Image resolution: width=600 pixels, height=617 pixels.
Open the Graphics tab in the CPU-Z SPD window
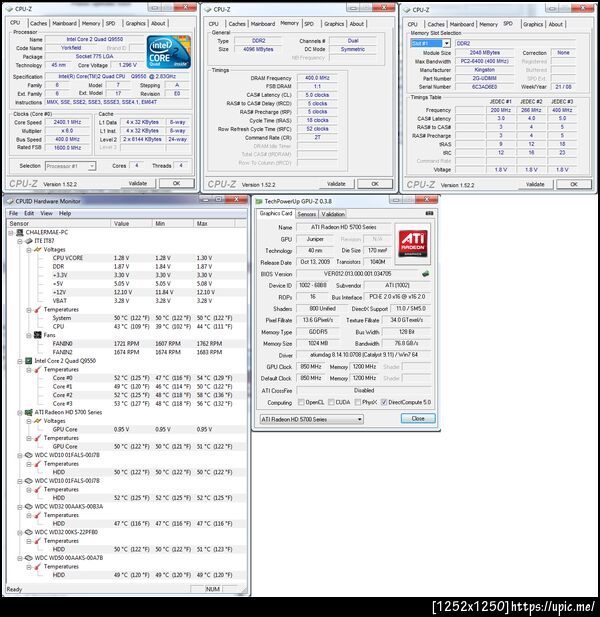point(533,24)
